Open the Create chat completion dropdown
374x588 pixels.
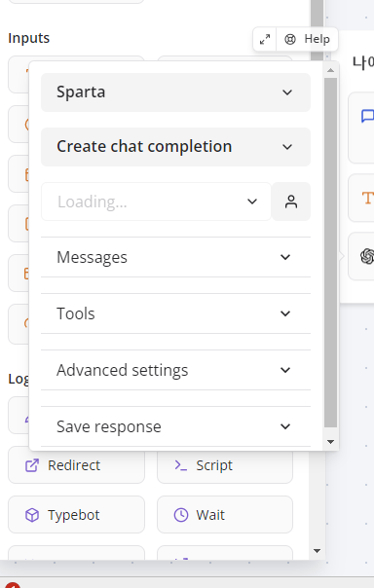(x=175, y=147)
